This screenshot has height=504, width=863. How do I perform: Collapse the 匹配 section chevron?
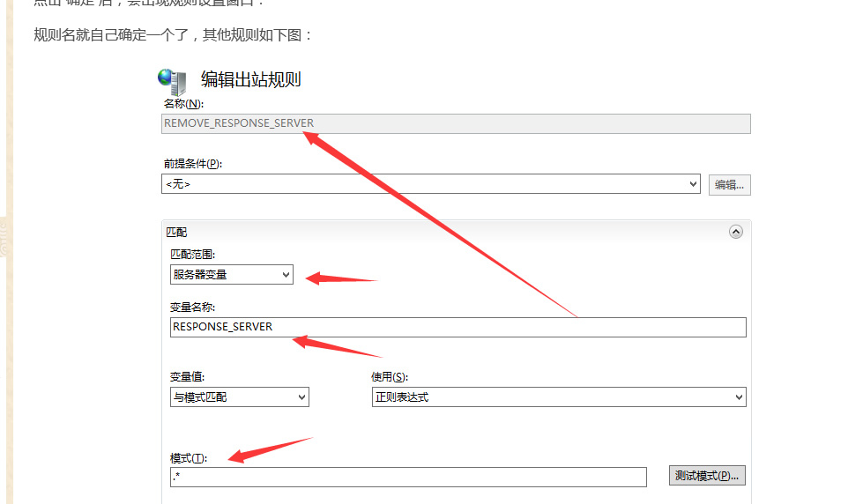736,232
